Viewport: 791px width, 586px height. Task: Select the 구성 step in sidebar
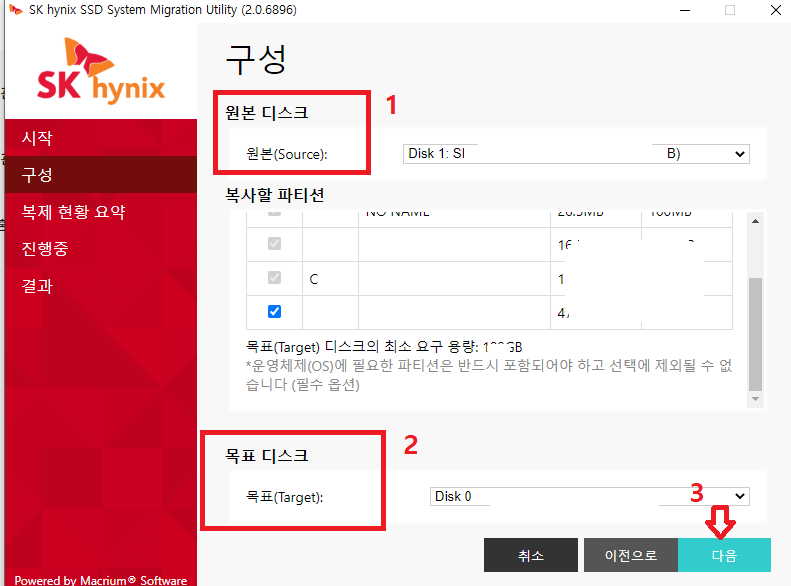[101, 174]
